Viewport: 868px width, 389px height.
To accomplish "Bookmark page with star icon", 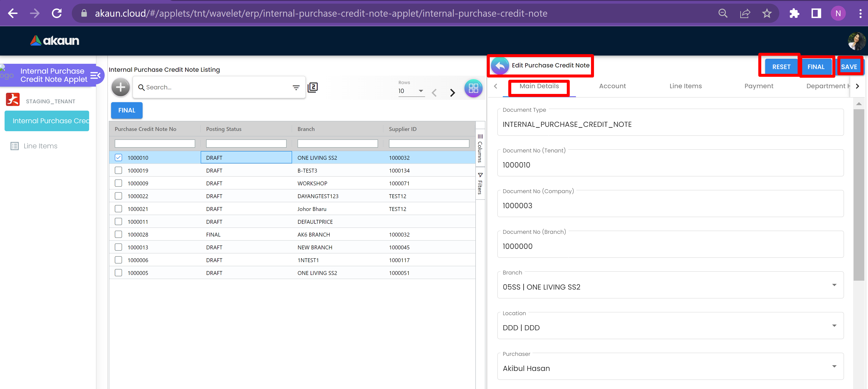I will (x=767, y=13).
